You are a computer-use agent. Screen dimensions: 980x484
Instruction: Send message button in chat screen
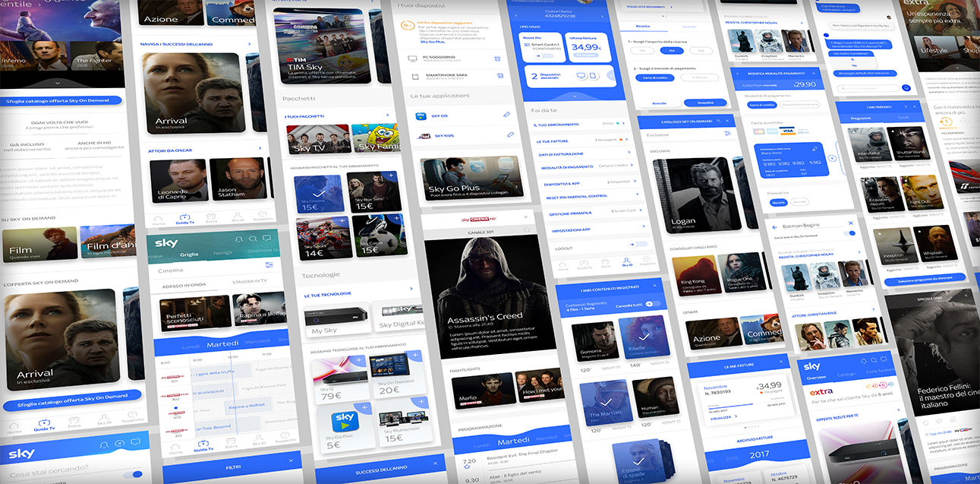tap(907, 87)
